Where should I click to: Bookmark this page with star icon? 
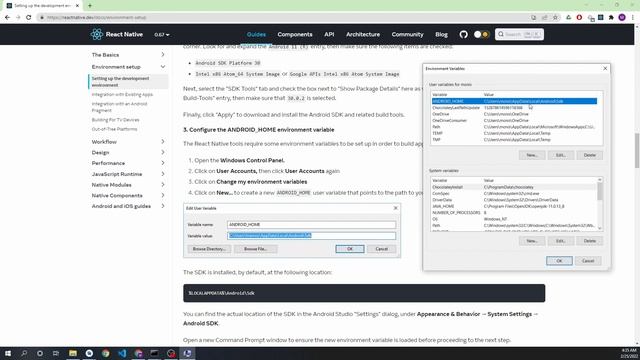[555, 18]
